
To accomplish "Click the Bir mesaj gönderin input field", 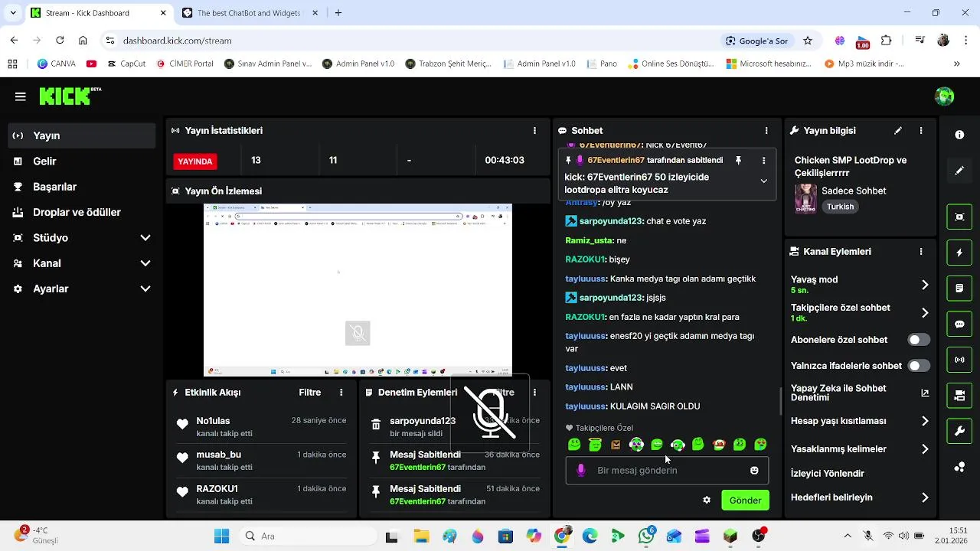I will pyautogui.click(x=667, y=471).
